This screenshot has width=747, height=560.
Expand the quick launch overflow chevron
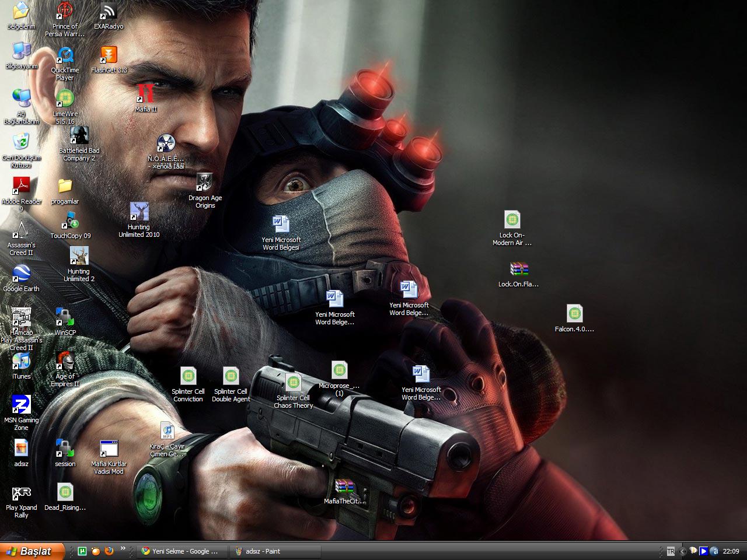point(123,548)
